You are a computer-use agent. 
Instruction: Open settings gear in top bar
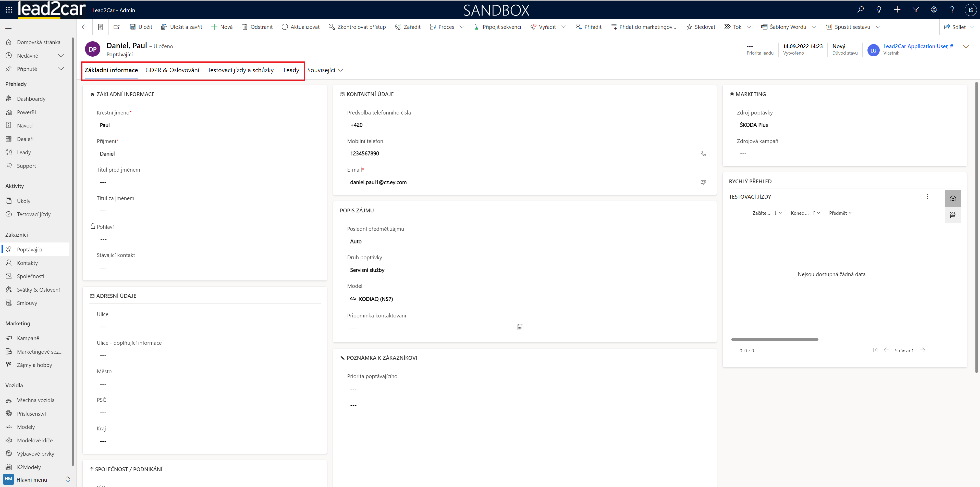click(x=934, y=10)
